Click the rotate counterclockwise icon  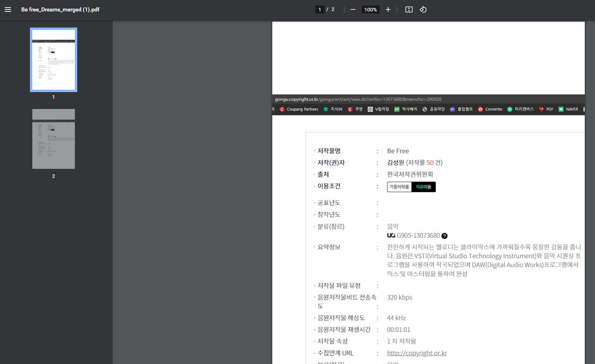423,9
